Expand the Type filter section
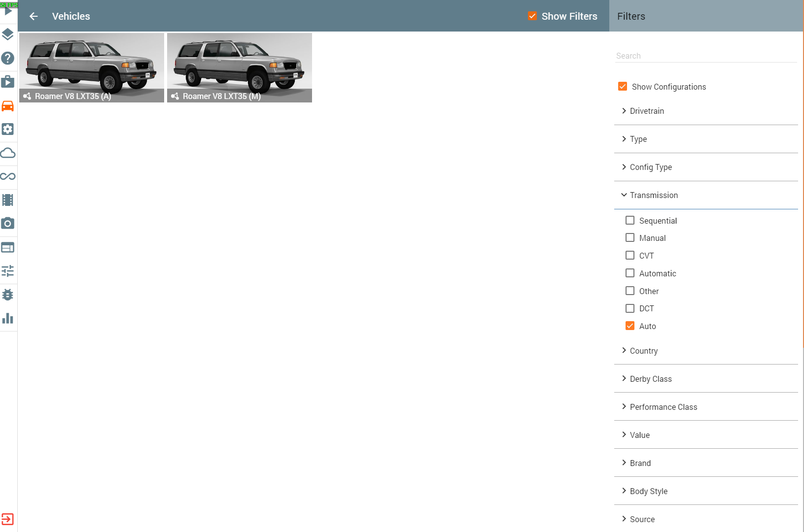 (x=706, y=139)
